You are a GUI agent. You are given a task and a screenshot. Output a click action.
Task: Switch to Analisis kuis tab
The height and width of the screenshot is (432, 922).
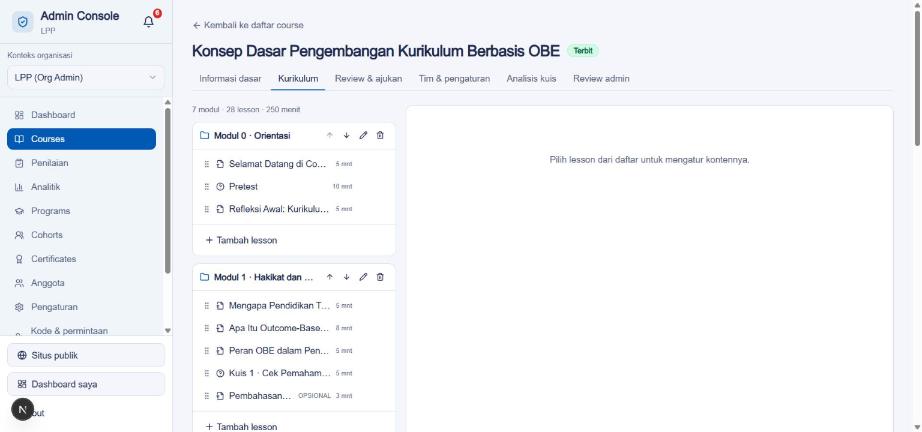[532, 78]
